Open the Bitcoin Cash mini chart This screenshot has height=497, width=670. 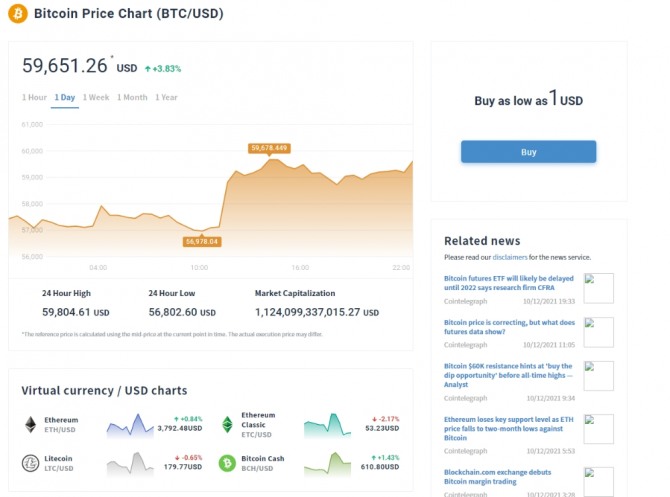(x=328, y=463)
